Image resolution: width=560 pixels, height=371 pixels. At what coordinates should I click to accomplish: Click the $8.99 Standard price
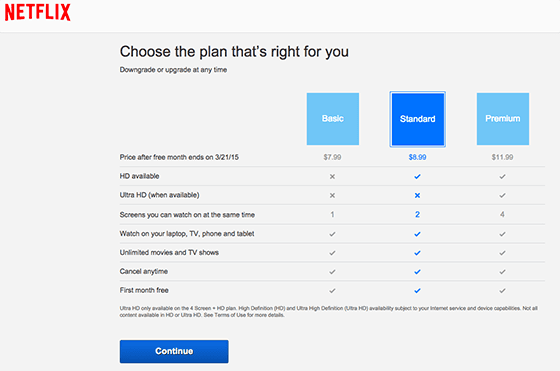[417, 157]
